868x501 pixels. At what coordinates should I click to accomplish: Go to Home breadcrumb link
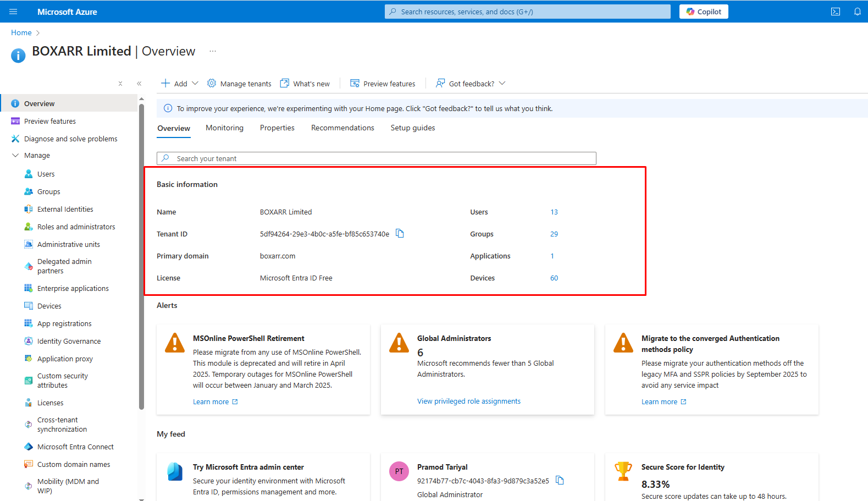coord(21,33)
